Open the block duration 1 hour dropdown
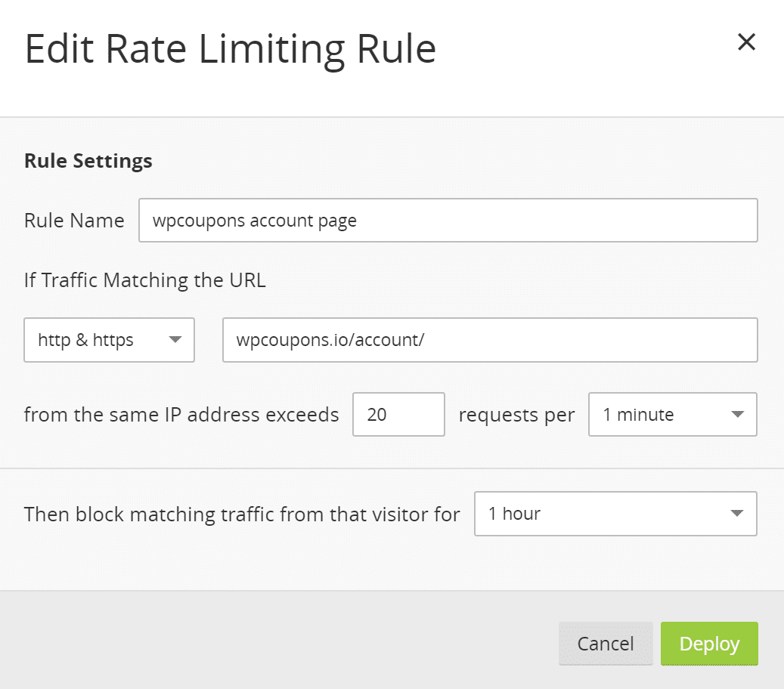The image size is (784, 689). [x=615, y=514]
